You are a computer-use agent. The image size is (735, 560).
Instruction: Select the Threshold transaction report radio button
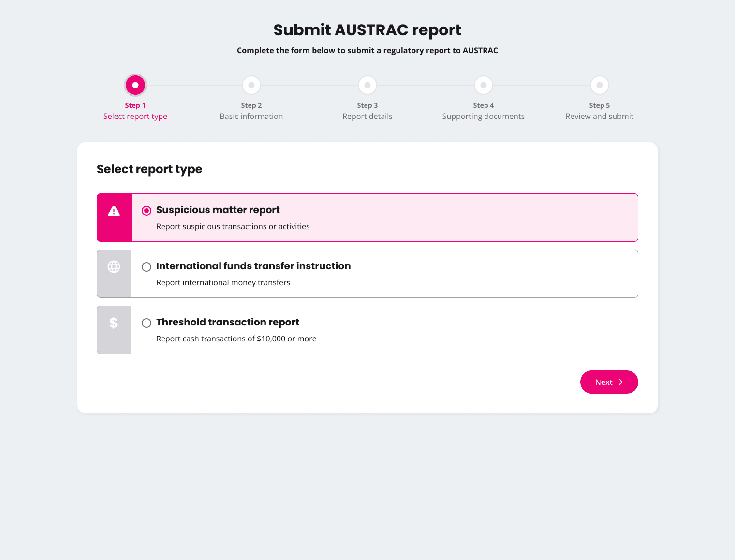pyautogui.click(x=147, y=323)
